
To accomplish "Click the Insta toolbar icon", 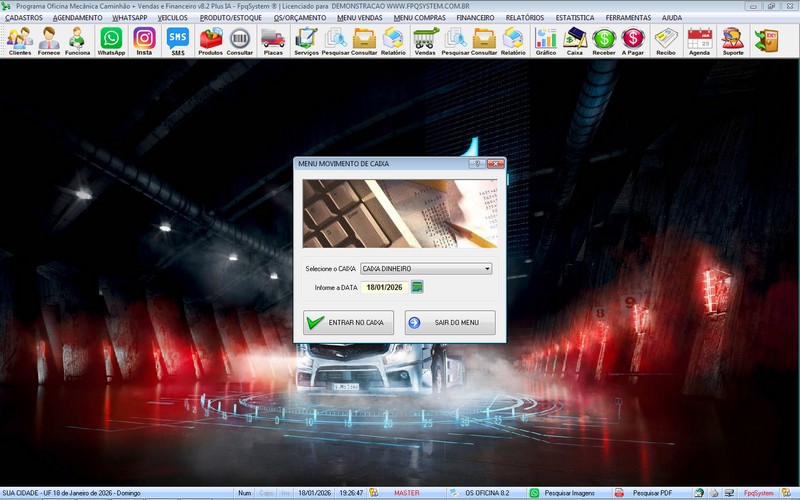I will click(x=144, y=40).
